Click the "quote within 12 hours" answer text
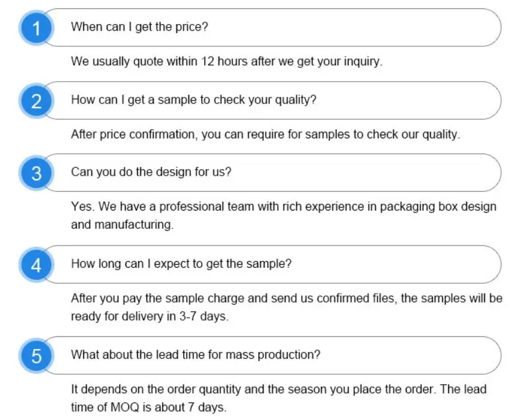The height and width of the screenshot is (420, 515). click(226, 61)
